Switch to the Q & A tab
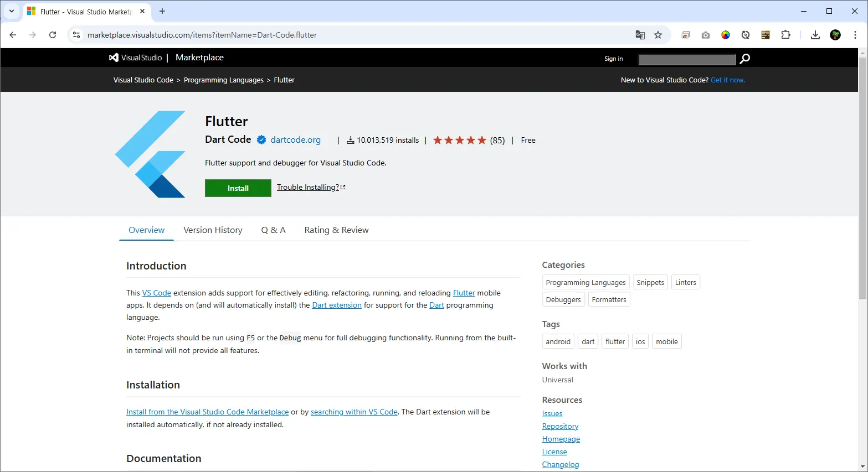 point(273,230)
